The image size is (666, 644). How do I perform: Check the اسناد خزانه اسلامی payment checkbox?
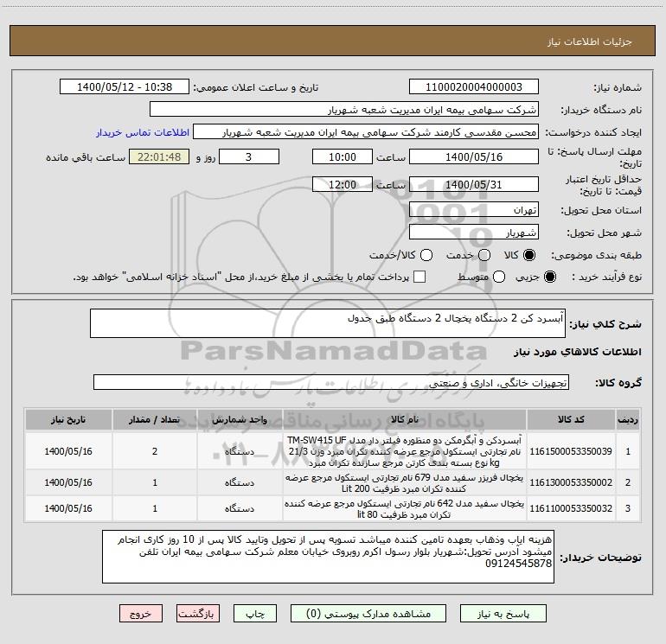click(419, 277)
